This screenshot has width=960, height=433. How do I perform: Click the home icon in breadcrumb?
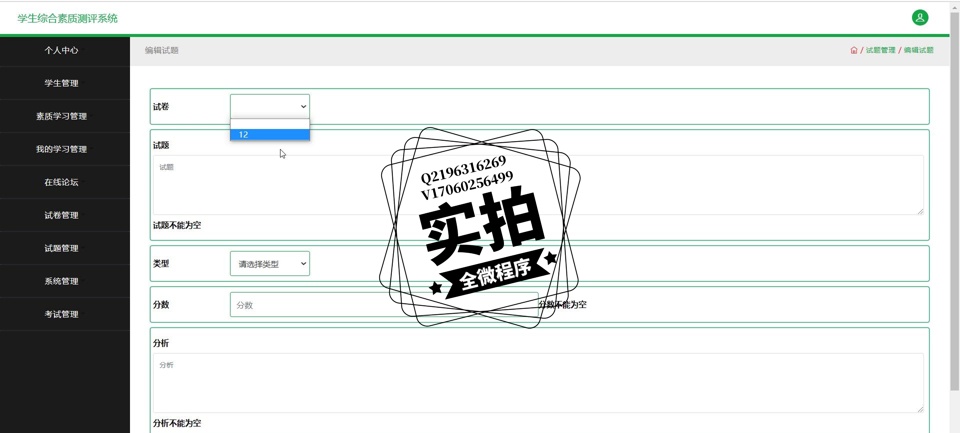coord(854,50)
